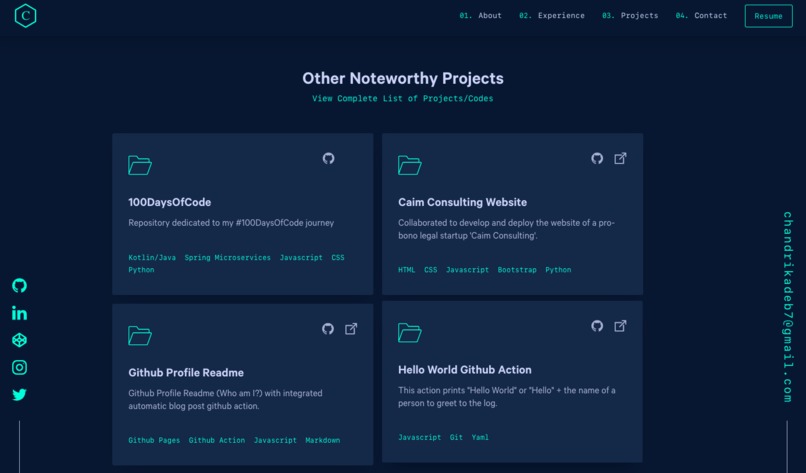
Task: Click folder icon on Caim Consulting card
Action: click(410, 165)
